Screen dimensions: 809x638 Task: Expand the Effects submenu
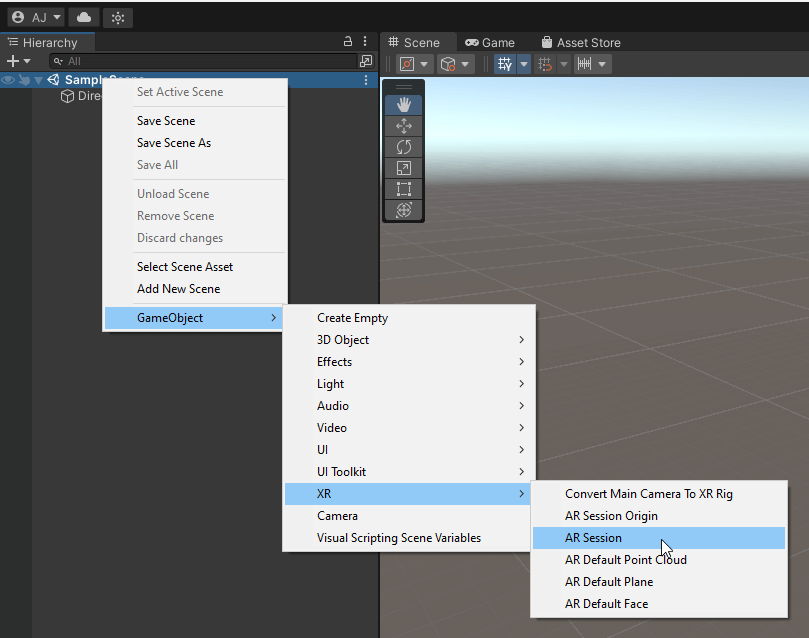point(409,362)
